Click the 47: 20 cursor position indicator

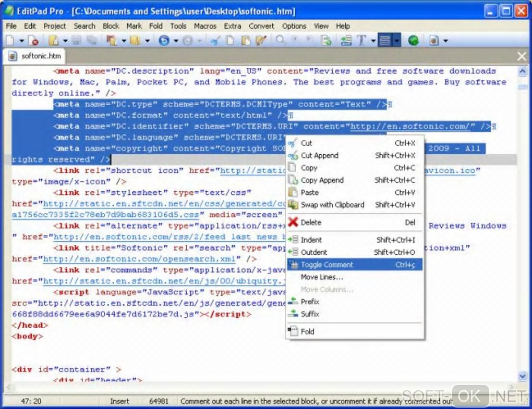coord(31,401)
